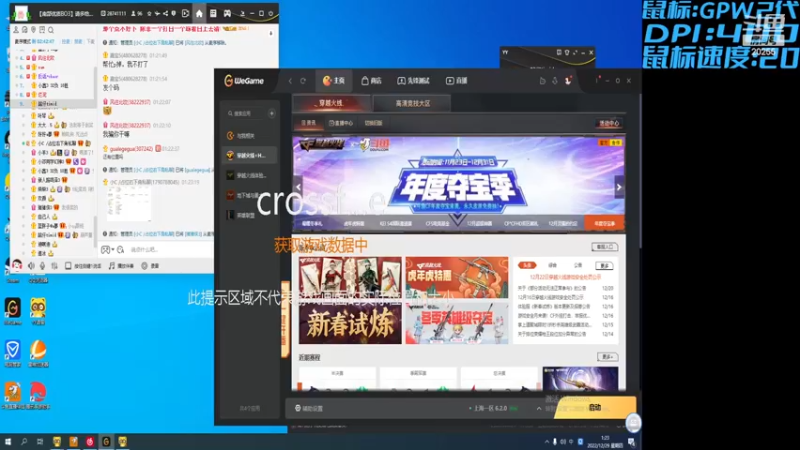The image size is (800, 450).
Task: Open the 直播中心 sub-tab
Action: tap(341, 123)
